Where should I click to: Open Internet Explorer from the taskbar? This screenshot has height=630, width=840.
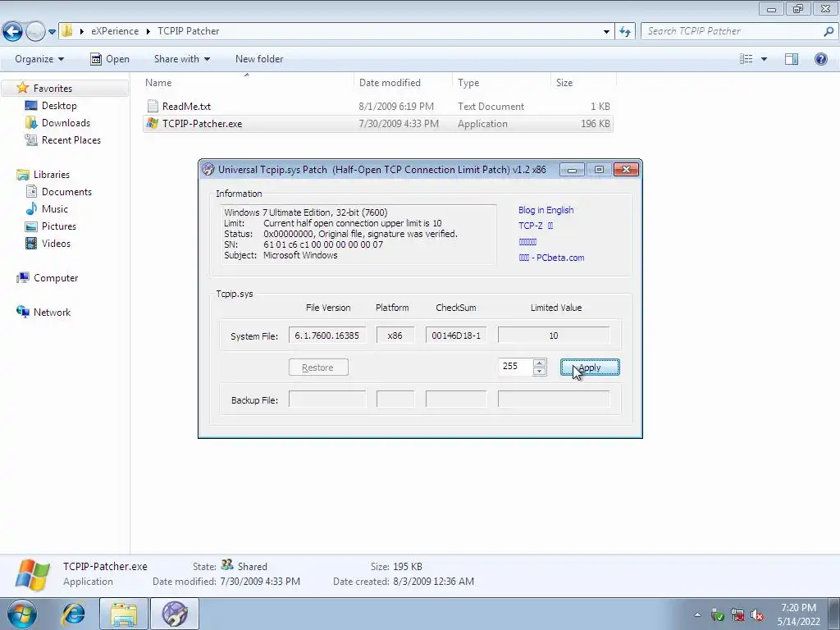click(x=73, y=614)
